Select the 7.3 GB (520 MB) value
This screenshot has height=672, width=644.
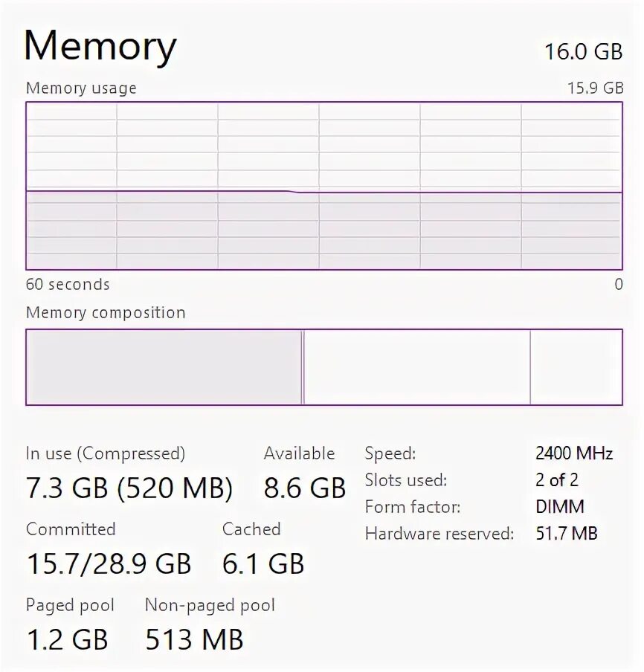tap(129, 488)
